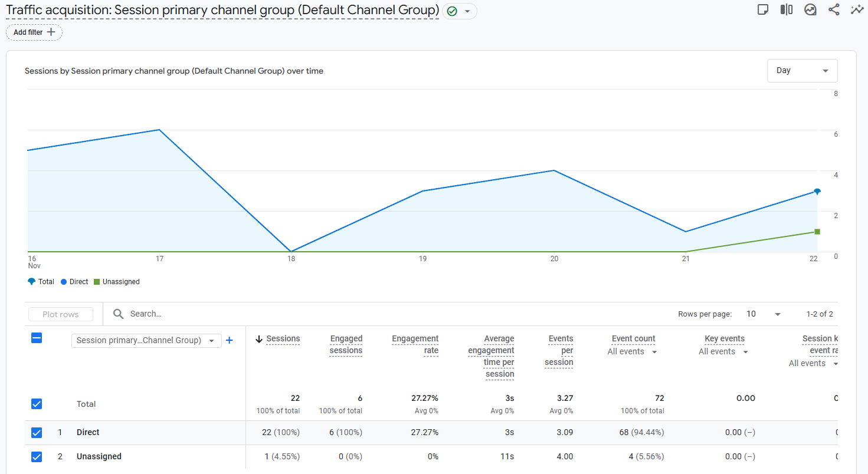The width and height of the screenshot is (868, 474).
Task: Toggle Unassigned in the chart legend
Action: click(116, 281)
